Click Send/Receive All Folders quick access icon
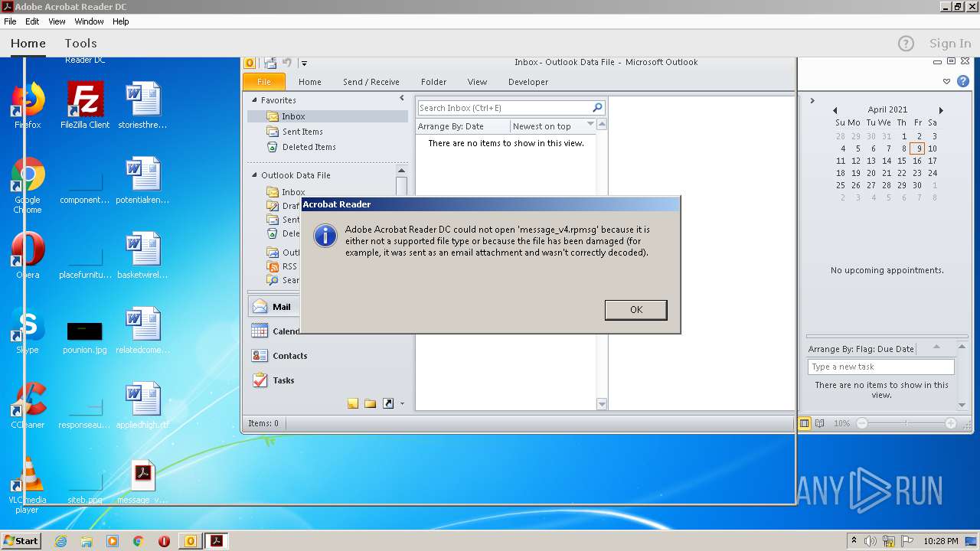Viewport: 980px width, 551px height. pyautogui.click(x=271, y=63)
